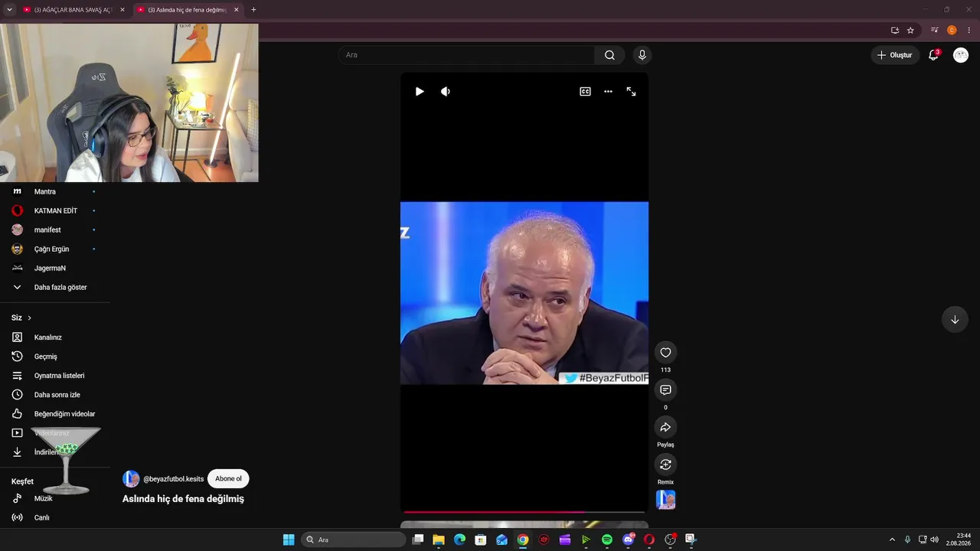Expand the Short to fullscreen
This screenshot has height=551, width=980.
click(x=631, y=91)
